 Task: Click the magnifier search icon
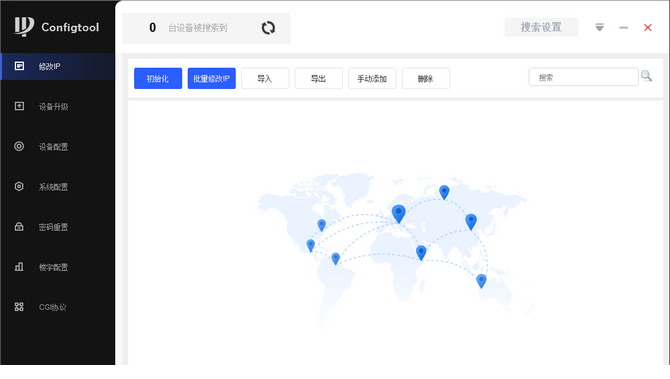pos(646,76)
